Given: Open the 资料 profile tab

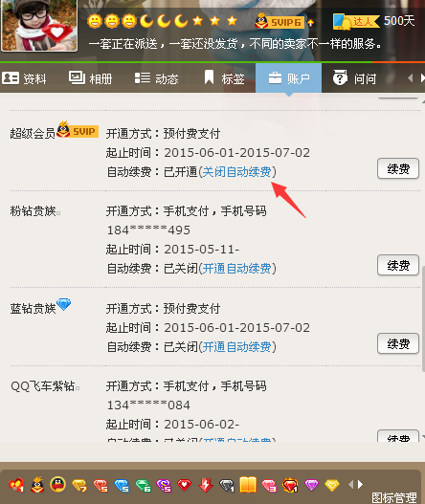Looking at the screenshot, I should (24, 78).
